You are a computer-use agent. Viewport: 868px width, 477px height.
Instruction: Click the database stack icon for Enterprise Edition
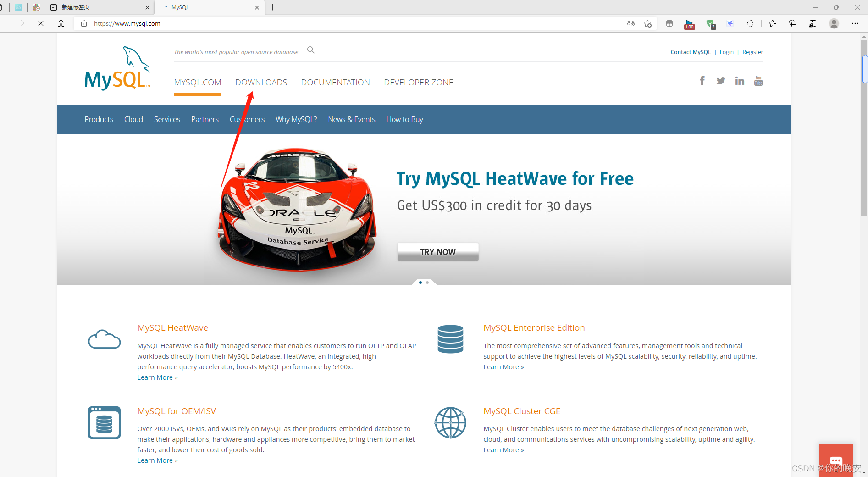(451, 339)
